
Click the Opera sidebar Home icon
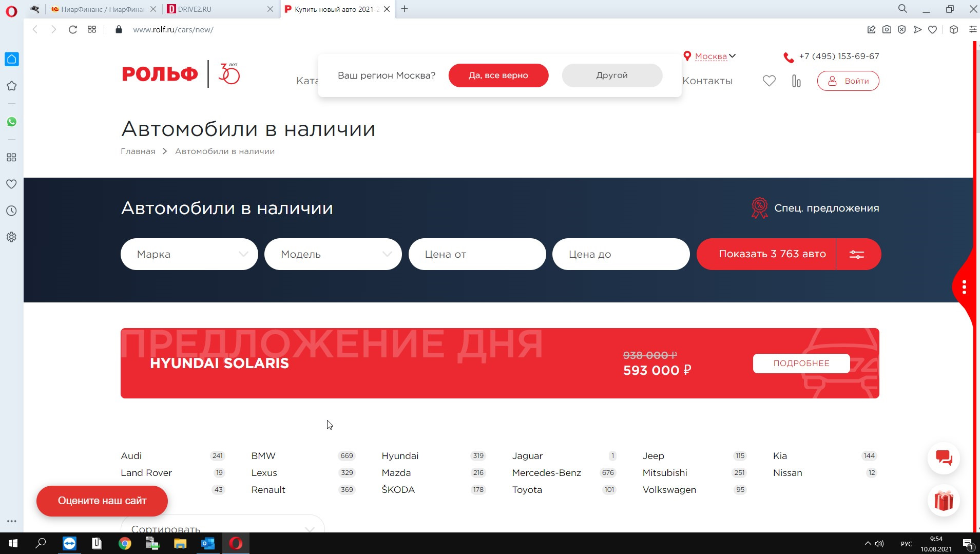coord(12,59)
